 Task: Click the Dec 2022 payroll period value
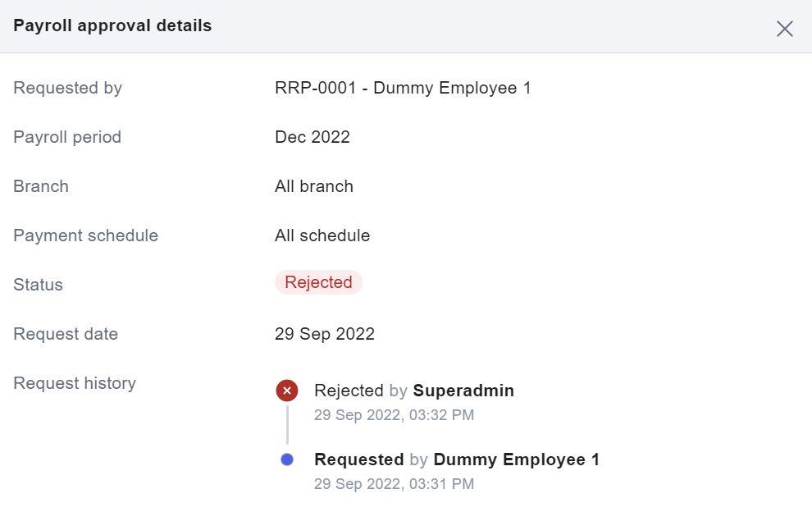pyautogui.click(x=312, y=137)
